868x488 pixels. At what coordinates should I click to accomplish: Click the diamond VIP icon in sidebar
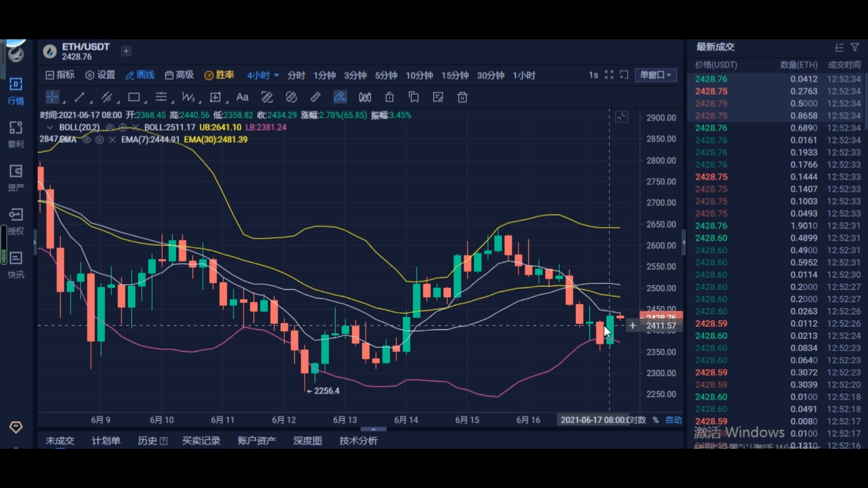[x=16, y=427]
